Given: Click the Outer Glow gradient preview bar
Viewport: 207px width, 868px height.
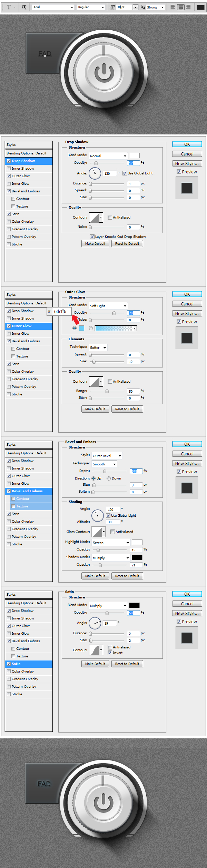Looking at the screenshot, I should (114, 328).
